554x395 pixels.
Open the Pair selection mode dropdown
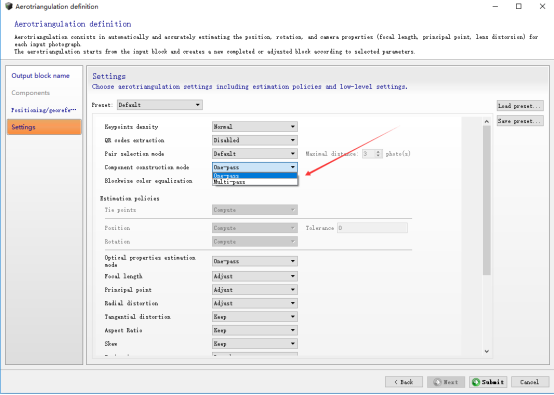[255, 154]
